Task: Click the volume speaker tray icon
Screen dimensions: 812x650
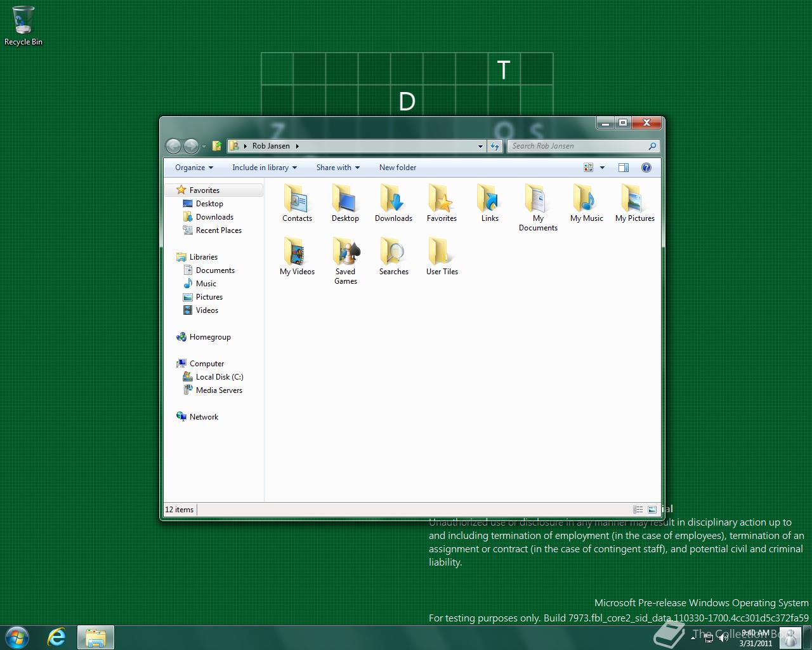Action: [723, 638]
